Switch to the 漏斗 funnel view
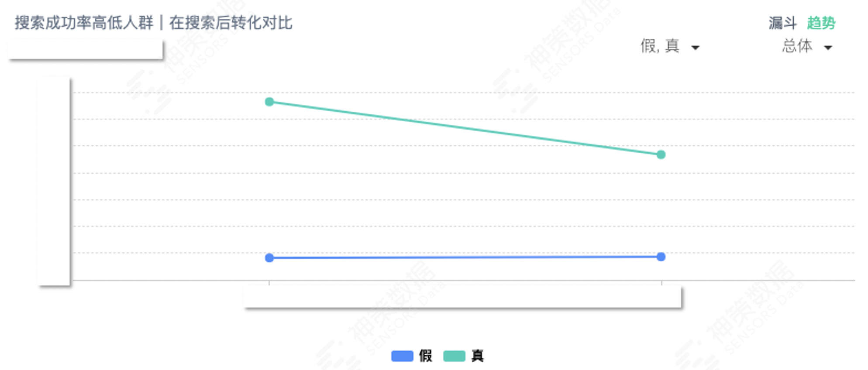 782,23
